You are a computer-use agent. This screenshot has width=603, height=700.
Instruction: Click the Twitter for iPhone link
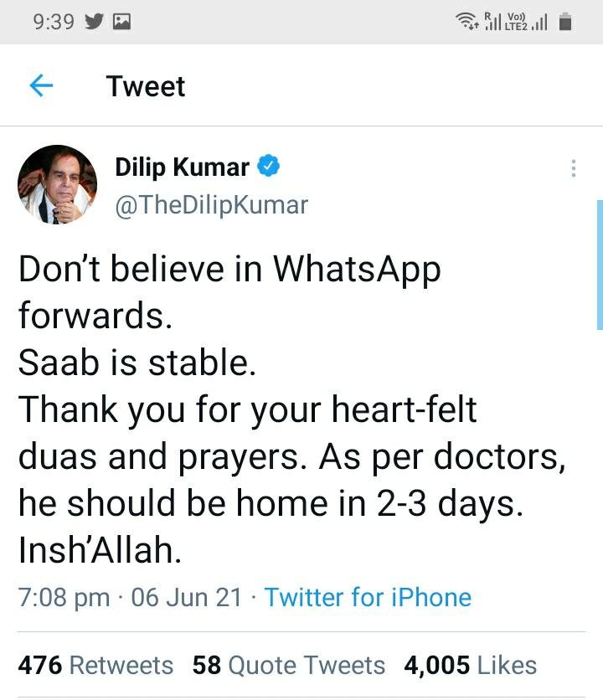click(x=368, y=597)
